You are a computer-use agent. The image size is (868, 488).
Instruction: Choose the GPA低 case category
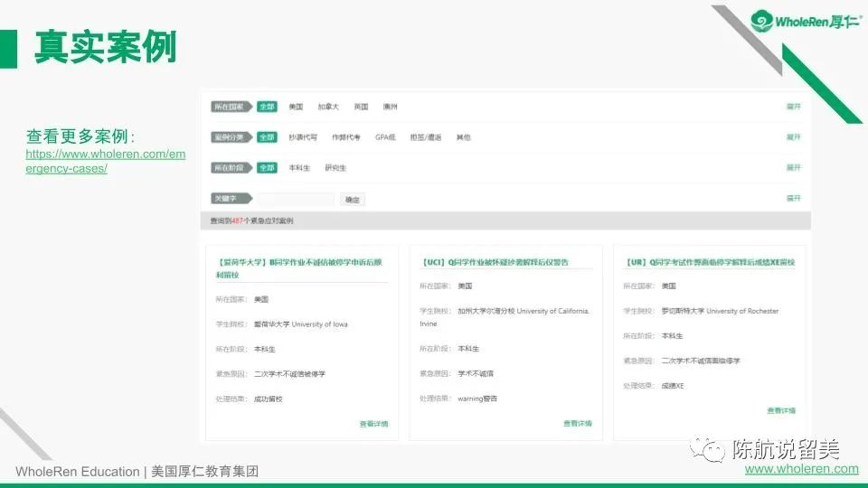386,137
